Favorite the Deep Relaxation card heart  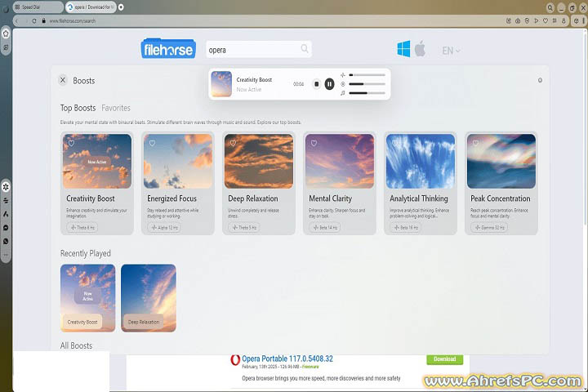[x=234, y=143]
